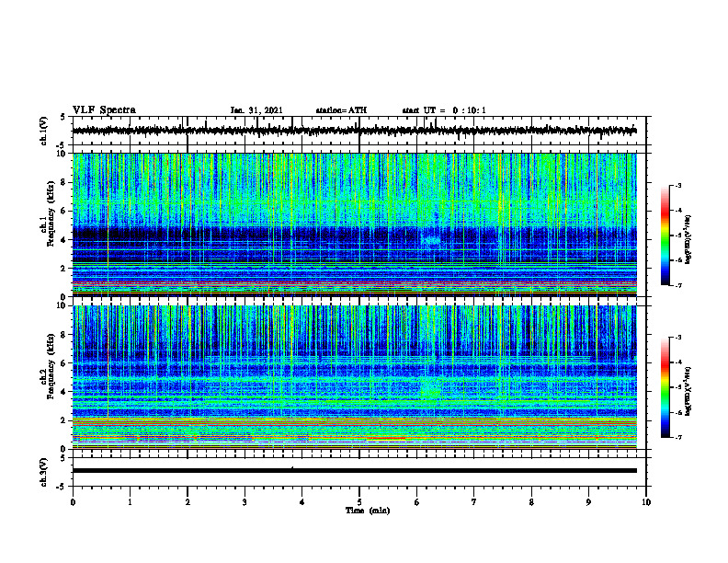Click the '8' kHz tick on ch.1 spectrogram

click(x=64, y=182)
